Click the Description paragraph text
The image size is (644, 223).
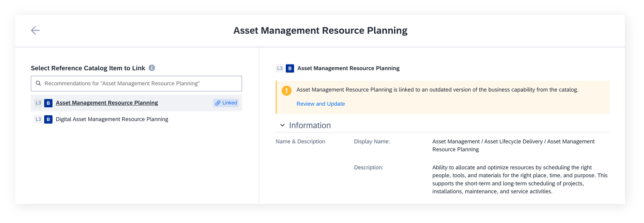(520, 179)
